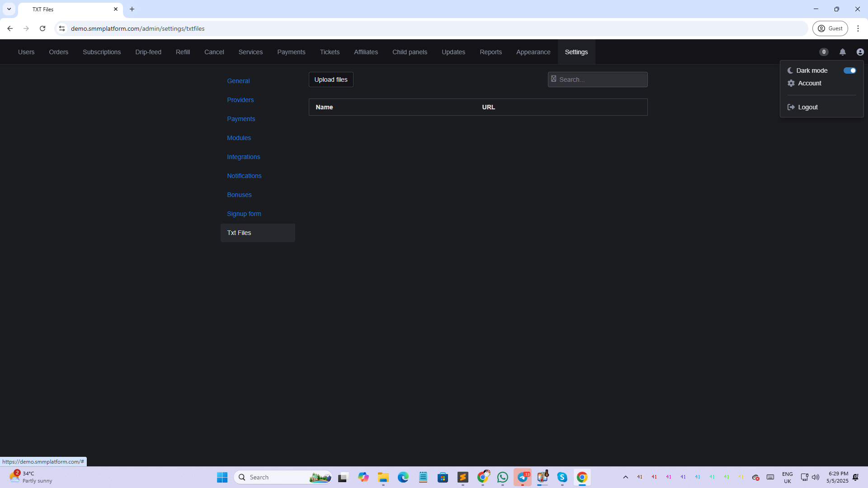
Task: Expand the browser tab search dropdown
Action: [x=9, y=9]
